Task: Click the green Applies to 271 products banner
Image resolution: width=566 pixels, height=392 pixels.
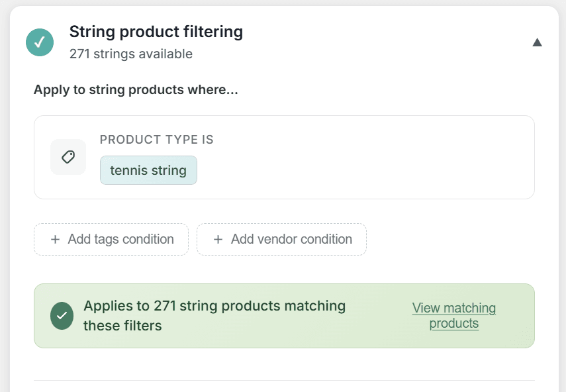Action: 283,316
